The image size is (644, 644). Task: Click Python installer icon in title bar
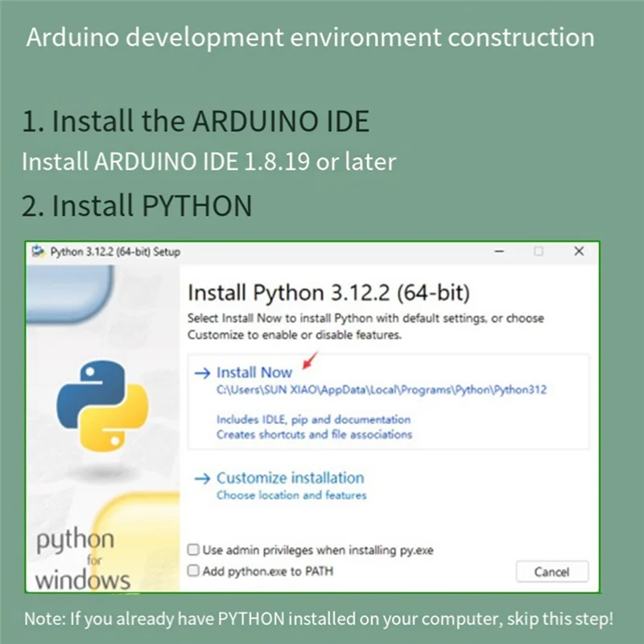point(38,251)
